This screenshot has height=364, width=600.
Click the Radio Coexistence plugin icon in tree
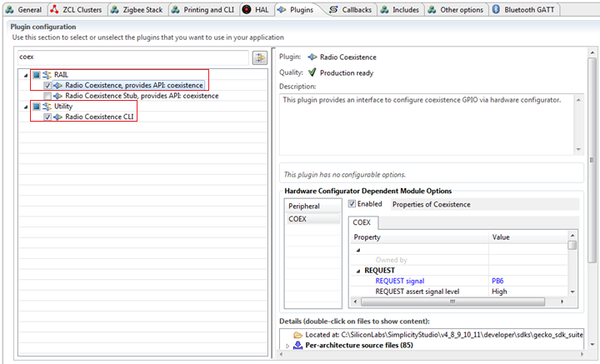point(59,85)
